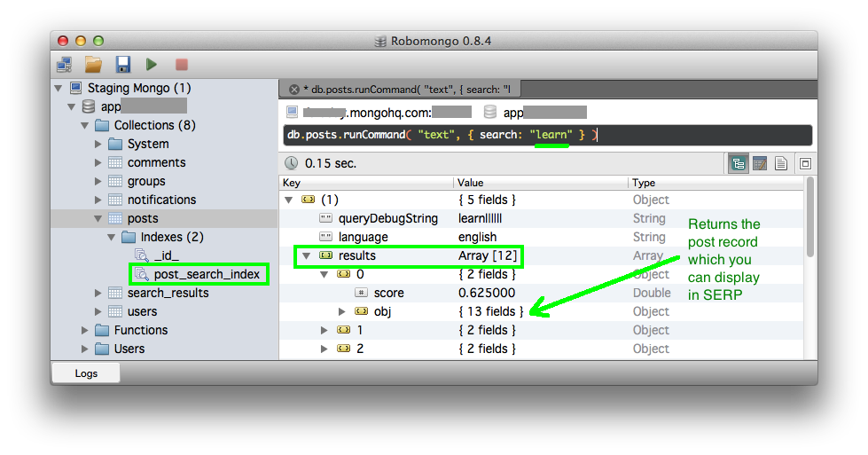The height and width of the screenshot is (455, 868).
Task: Open file with the folder toolbar icon
Action: (93, 65)
